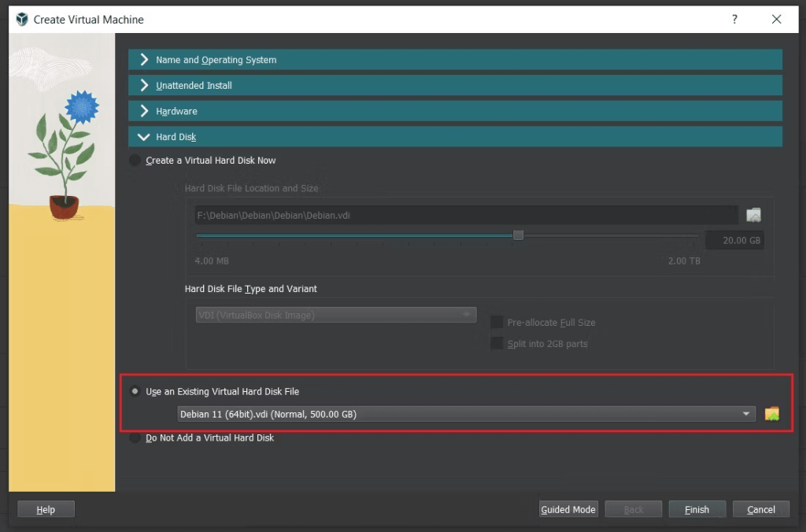The image size is (806, 532).
Task: Click the green folder icon to choose existing disk
Action: 772,413
